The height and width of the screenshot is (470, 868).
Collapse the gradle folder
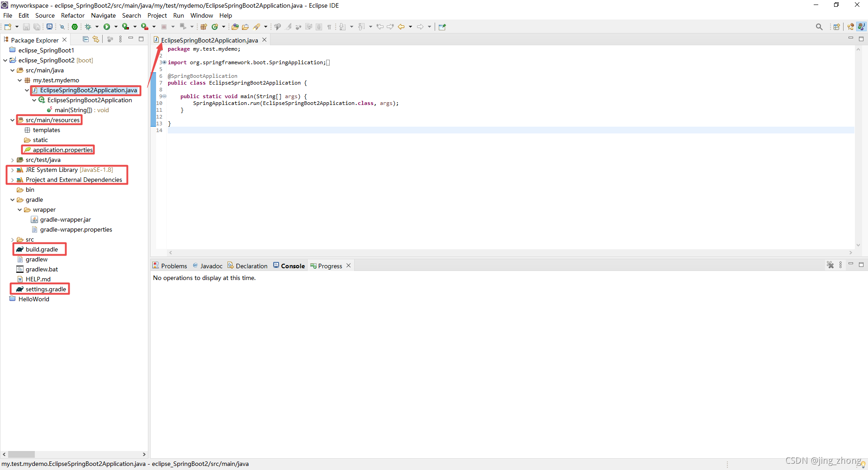coord(12,199)
